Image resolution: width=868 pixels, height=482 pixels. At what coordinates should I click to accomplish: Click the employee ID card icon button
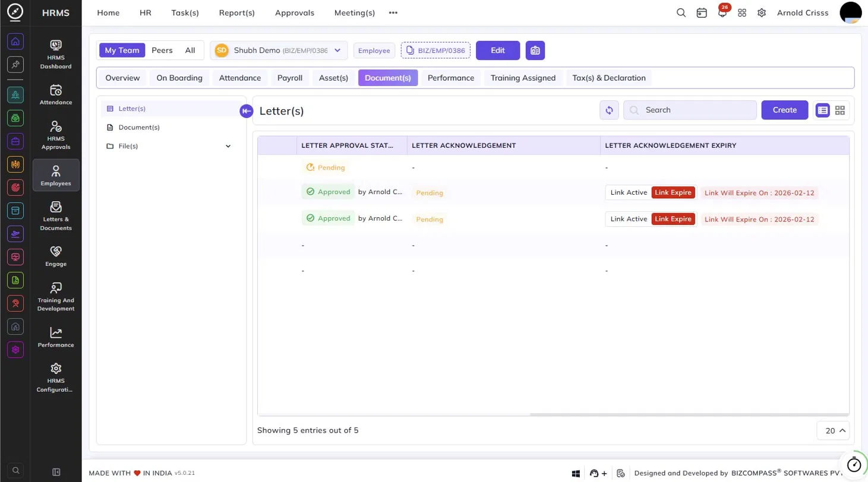535,50
